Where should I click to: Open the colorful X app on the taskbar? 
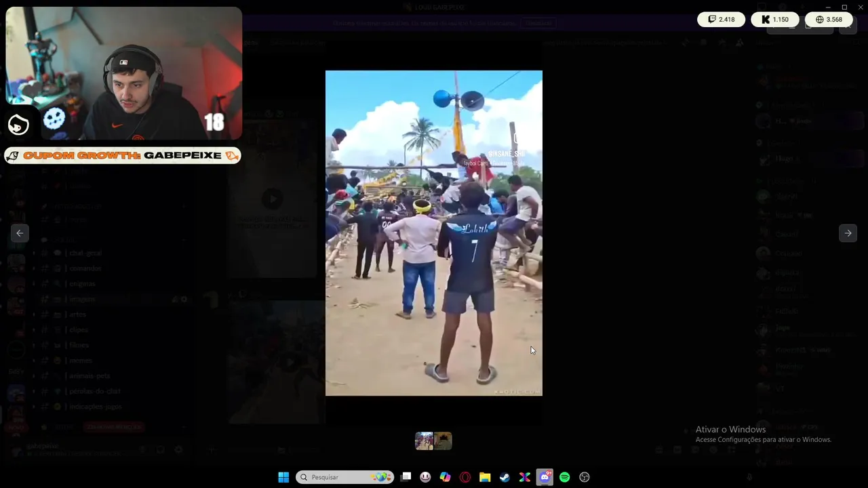(x=524, y=477)
